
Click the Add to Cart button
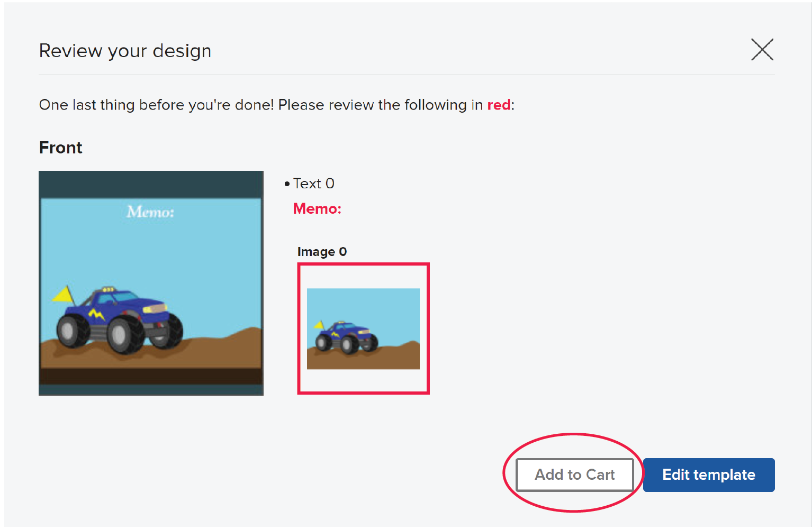(575, 475)
